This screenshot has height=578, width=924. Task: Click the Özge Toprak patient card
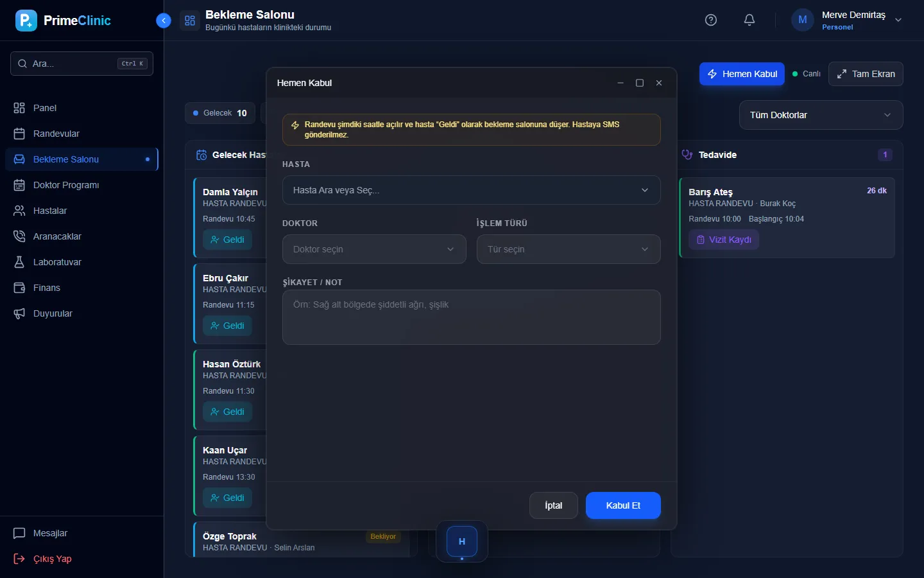pyautogui.click(x=301, y=540)
